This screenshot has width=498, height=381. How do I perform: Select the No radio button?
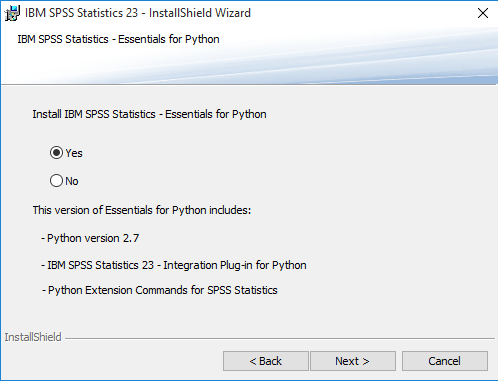[x=56, y=181]
